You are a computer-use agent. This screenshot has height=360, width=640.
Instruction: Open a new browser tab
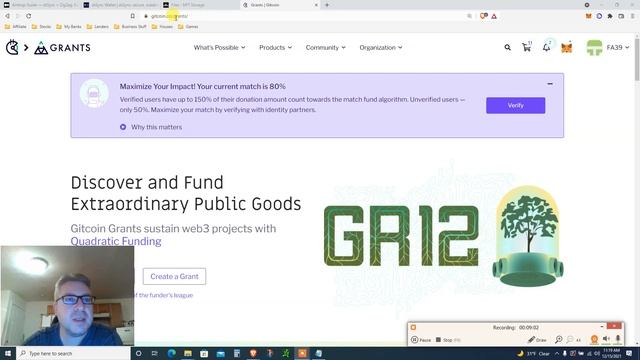327,5
